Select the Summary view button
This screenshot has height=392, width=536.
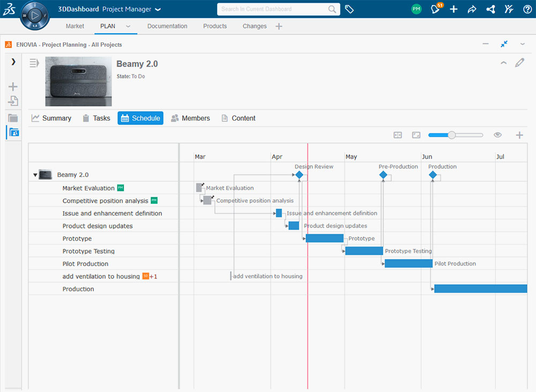(51, 118)
